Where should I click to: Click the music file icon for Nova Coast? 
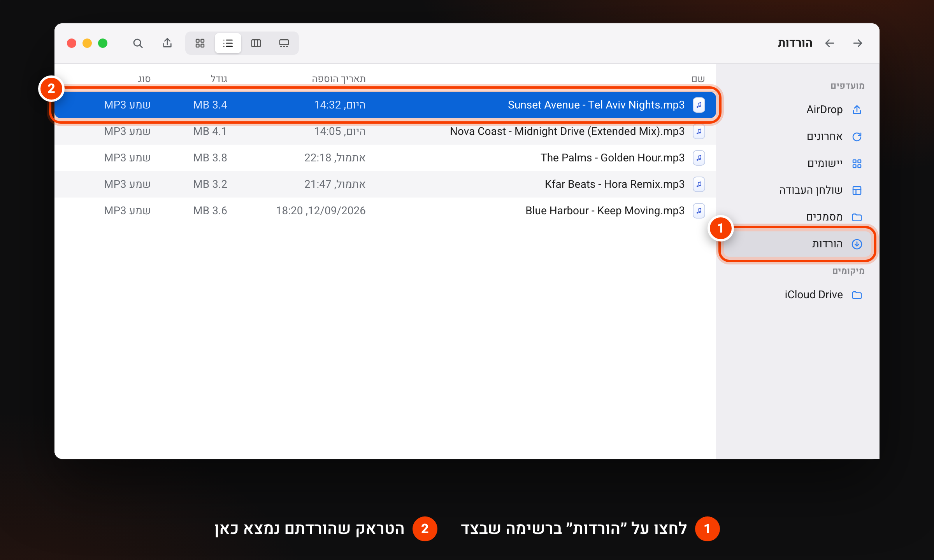(x=699, y=131)
